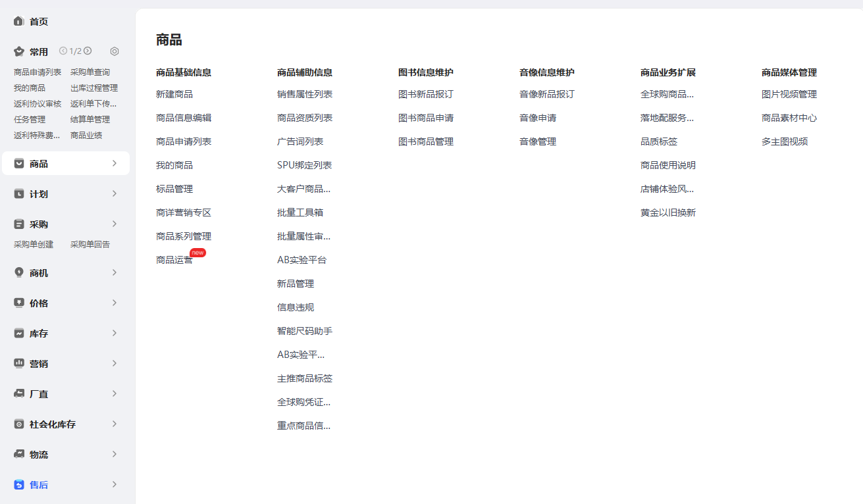Click the 物流 truck icon

(x=19, y=455)
